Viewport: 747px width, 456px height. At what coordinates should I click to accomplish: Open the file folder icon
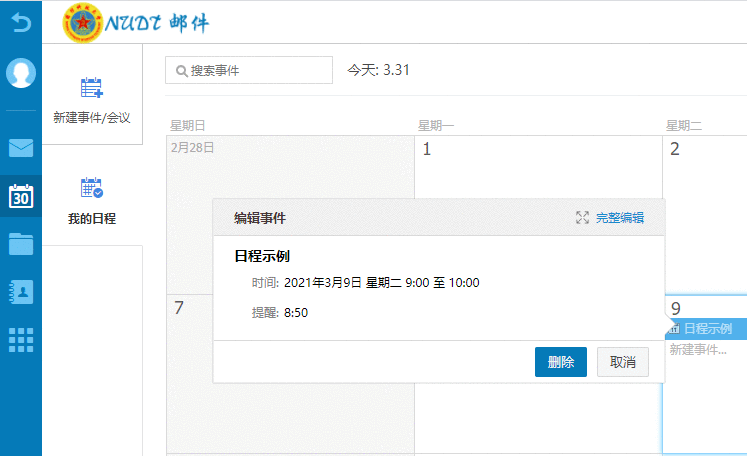pyautogui.click(x=21, y=243)
